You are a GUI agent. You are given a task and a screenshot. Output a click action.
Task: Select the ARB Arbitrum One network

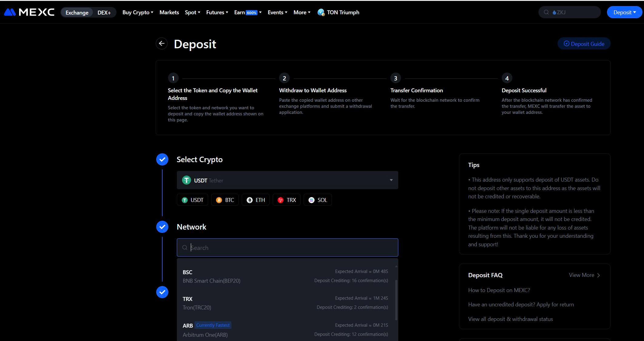[285, 330]
